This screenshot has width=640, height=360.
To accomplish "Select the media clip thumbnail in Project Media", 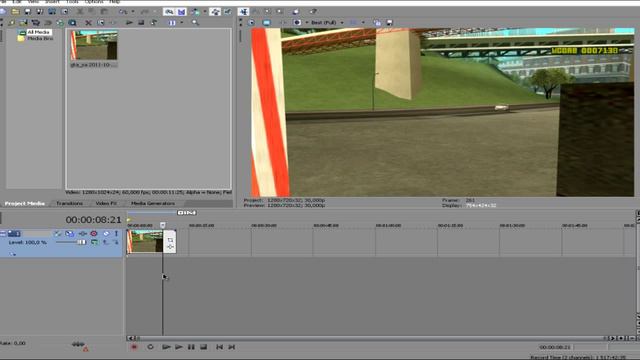I will pos(93,45).
